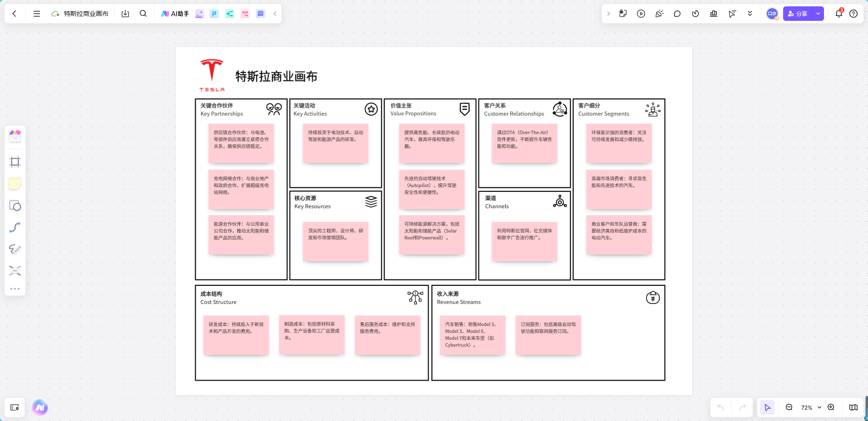
Task: Select the 订阅服务 sticky note
Action: click(x=548, y=335)
